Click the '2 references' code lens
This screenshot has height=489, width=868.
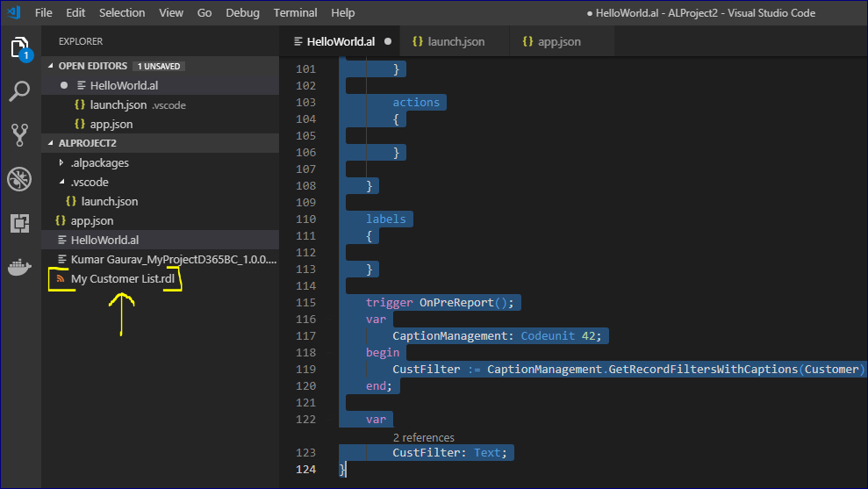[x=424, y=437]
